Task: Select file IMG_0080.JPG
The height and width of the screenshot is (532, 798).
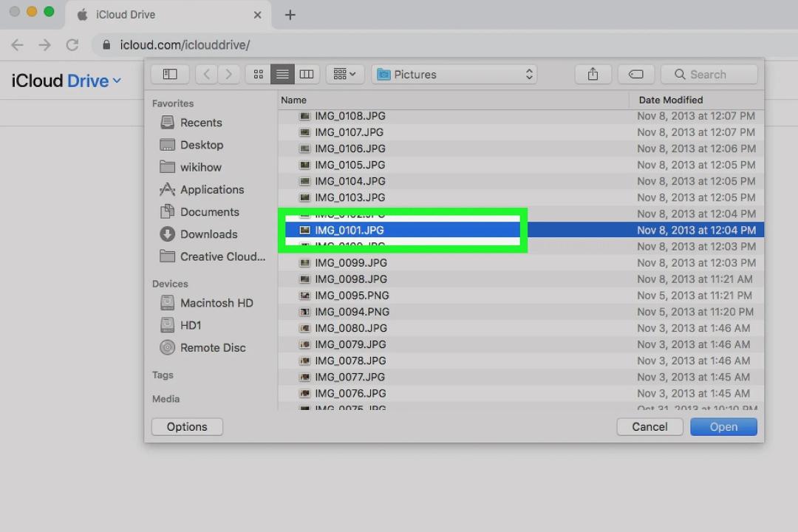Action: click(x=521, y=328)
